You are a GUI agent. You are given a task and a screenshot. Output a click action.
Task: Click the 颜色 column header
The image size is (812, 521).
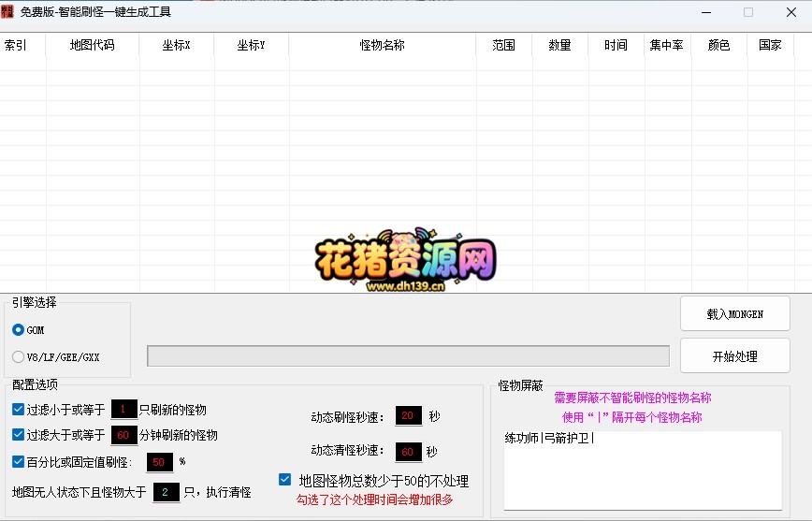click(x=718, y=45)
